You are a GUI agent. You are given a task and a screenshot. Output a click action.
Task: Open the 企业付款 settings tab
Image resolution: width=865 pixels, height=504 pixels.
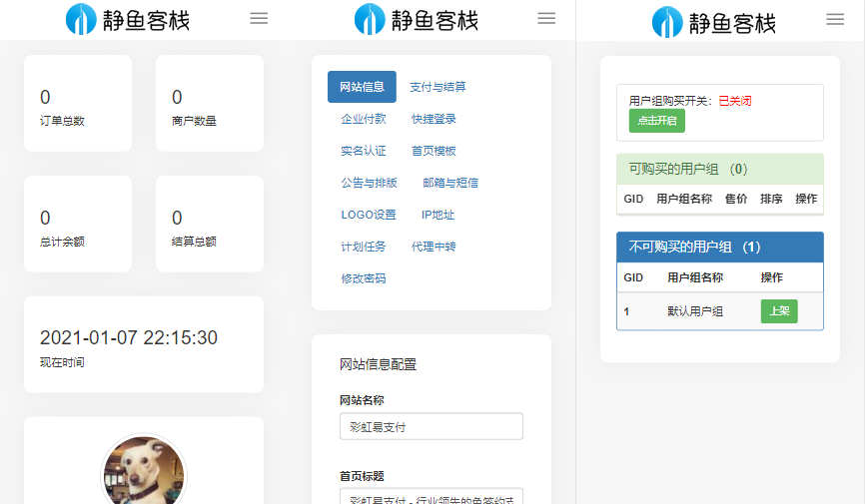click(x=364, y=119)
